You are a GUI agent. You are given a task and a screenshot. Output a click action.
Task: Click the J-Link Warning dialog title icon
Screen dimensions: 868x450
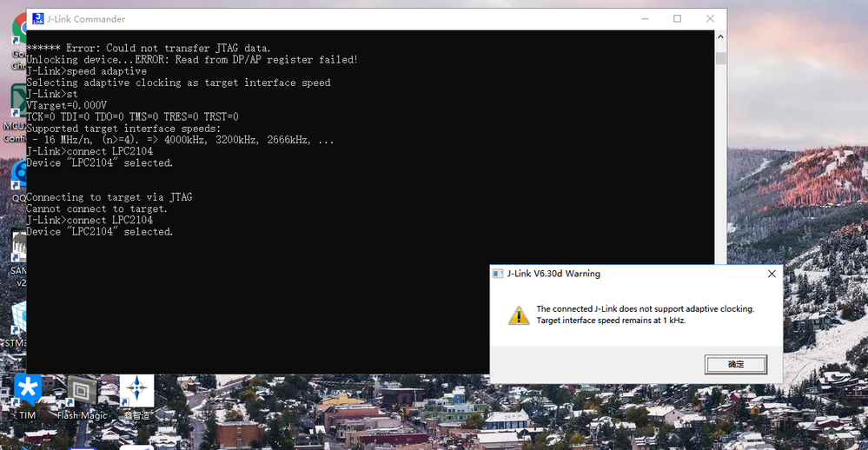498,274
